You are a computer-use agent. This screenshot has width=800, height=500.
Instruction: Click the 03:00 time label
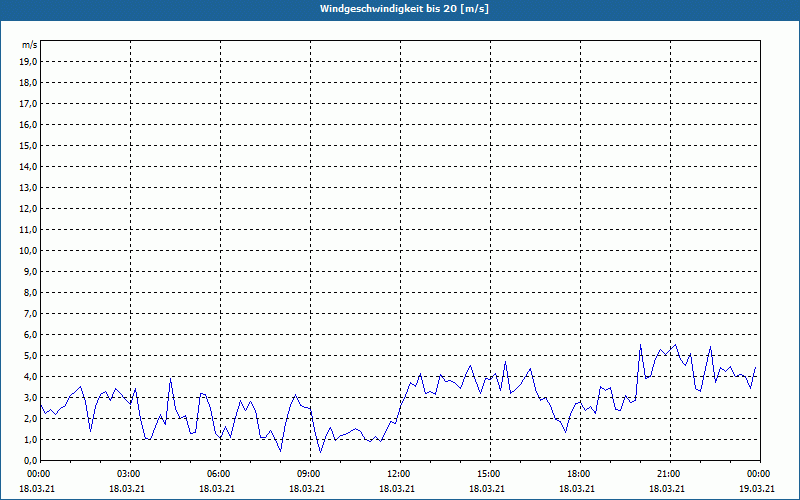[131, 474]
